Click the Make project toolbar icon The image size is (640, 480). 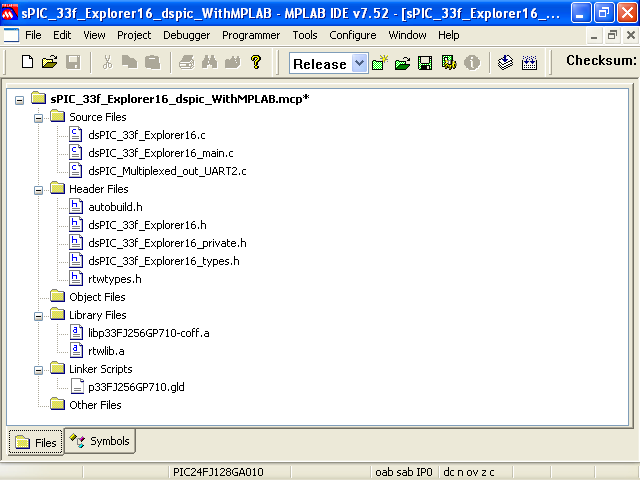tap(505, 62)
